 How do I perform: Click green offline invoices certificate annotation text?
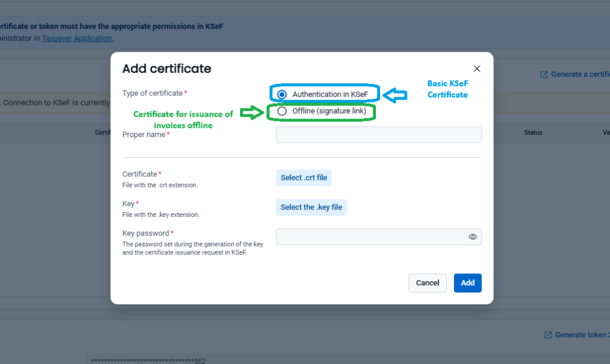coord(183,120)
